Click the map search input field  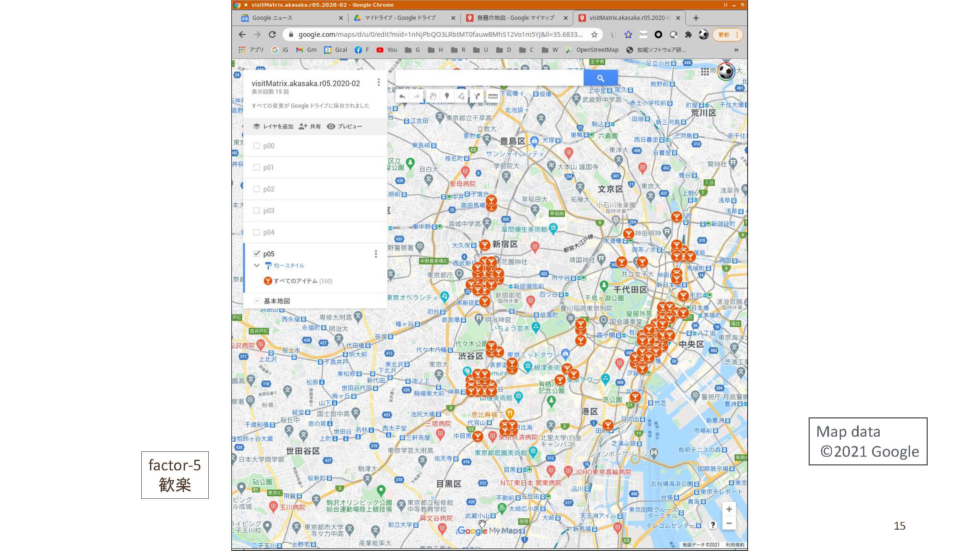coord(489,78)
